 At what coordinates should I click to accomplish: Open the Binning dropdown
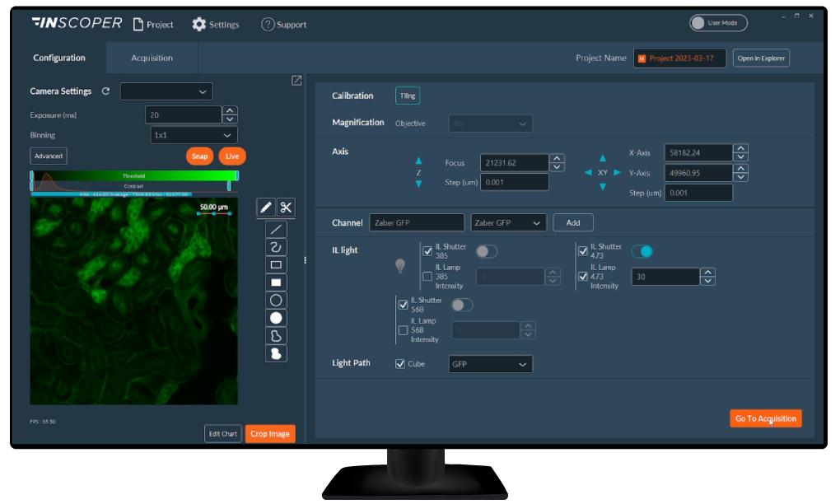point(194,134)
